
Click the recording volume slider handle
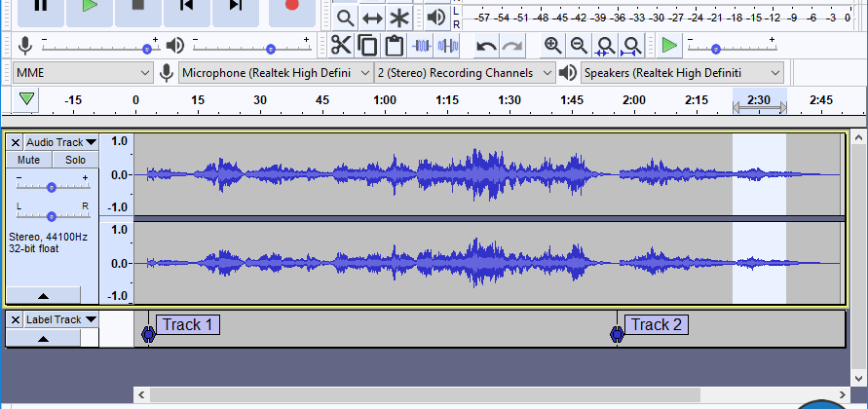(147, 48)
